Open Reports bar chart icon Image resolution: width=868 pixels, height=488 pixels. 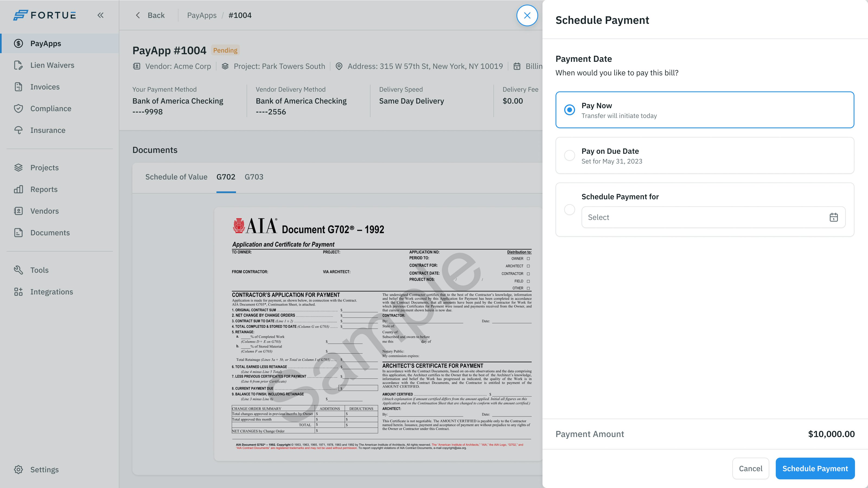click(x=18, y=189)
